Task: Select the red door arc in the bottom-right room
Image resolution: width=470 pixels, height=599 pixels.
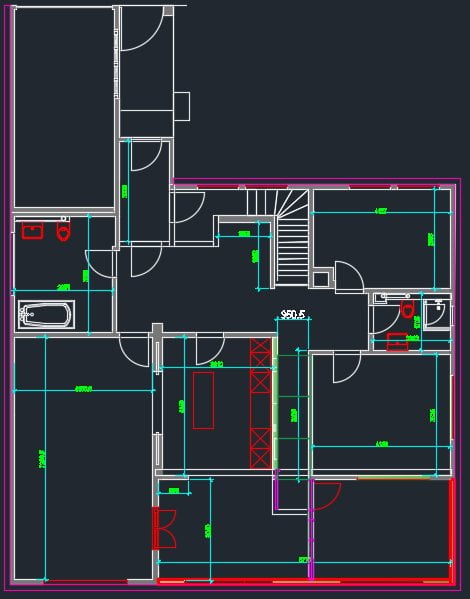Action: 327,496
